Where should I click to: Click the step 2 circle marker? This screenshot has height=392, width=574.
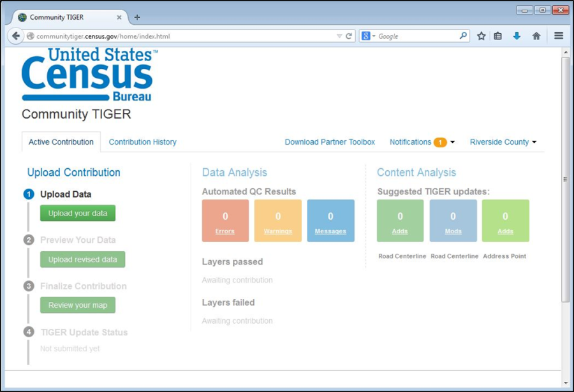tap(29, 240)
